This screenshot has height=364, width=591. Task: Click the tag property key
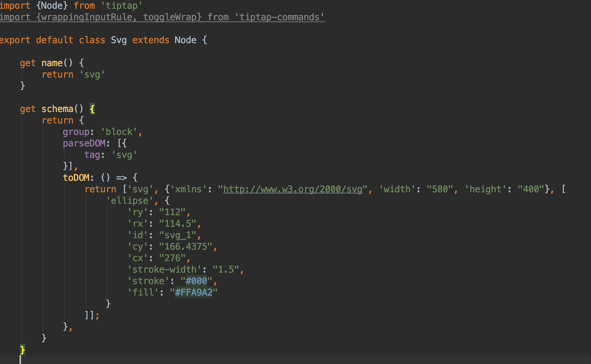point(92,155)
